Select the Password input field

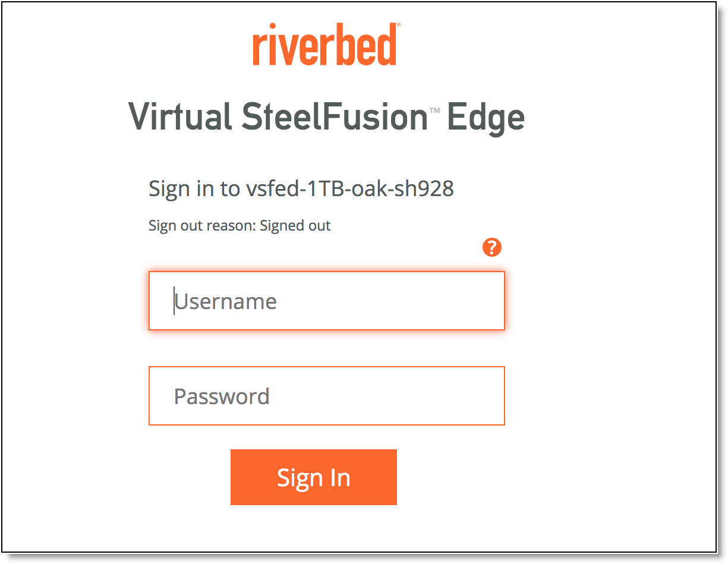[326, 396]
